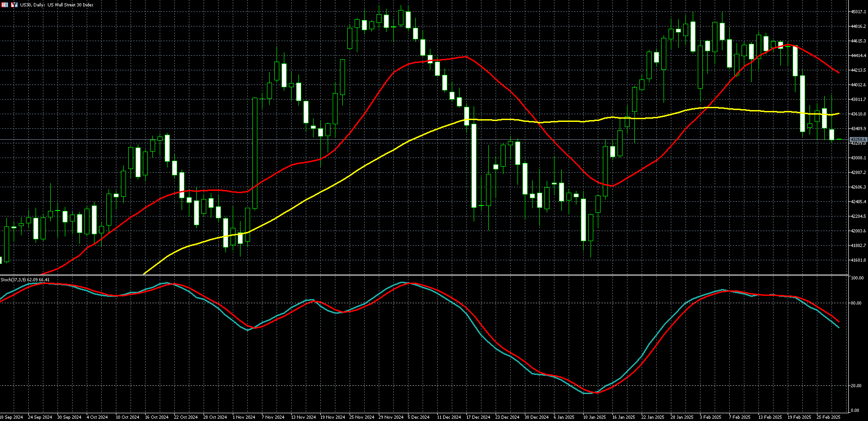
Task: Toggle the One Click Trading panel icon
Action: tap(14, 5)
